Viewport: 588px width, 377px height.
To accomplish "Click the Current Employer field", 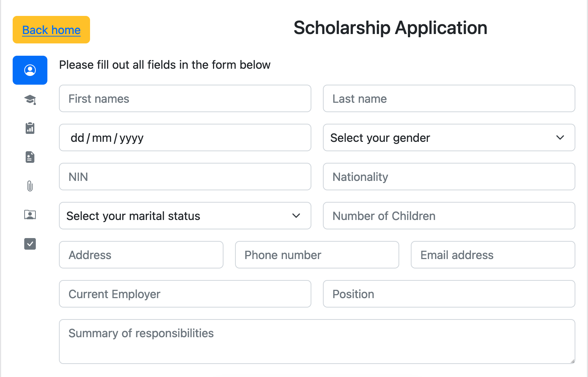I will point(185,294).
